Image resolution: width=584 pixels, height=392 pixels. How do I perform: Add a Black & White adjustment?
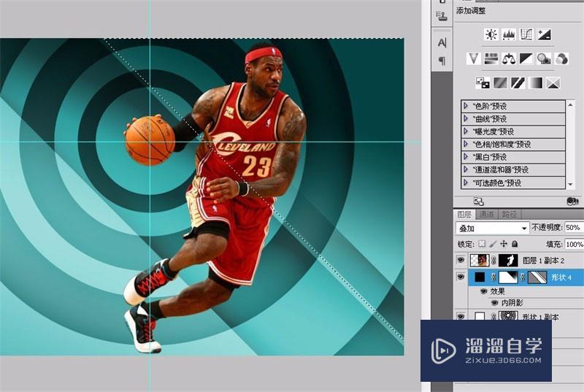526,58
